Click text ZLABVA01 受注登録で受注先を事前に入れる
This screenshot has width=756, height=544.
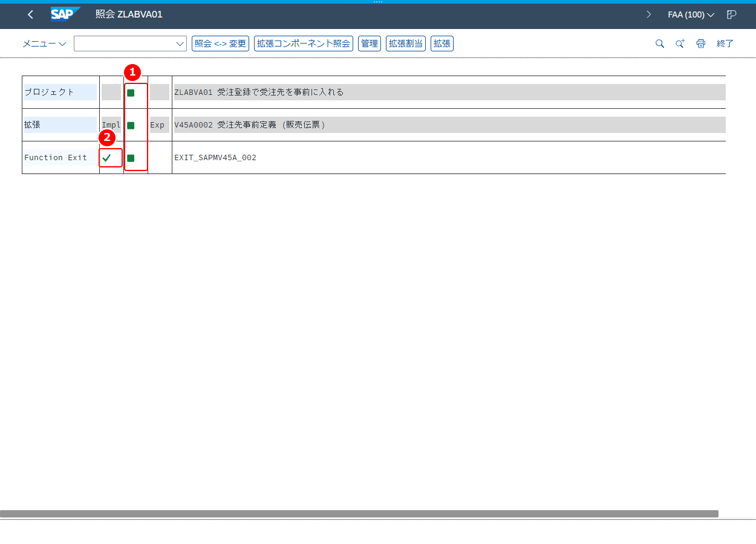click(259, 92)
